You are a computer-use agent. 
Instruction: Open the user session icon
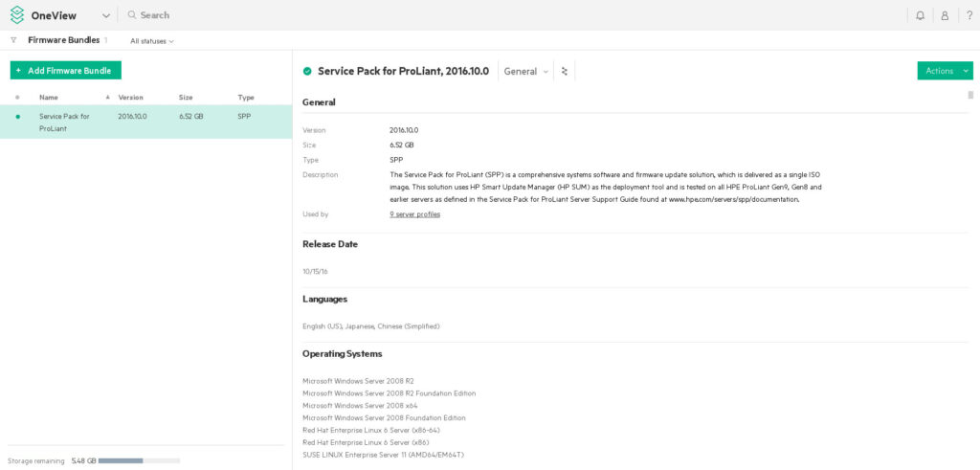(945, 15)
